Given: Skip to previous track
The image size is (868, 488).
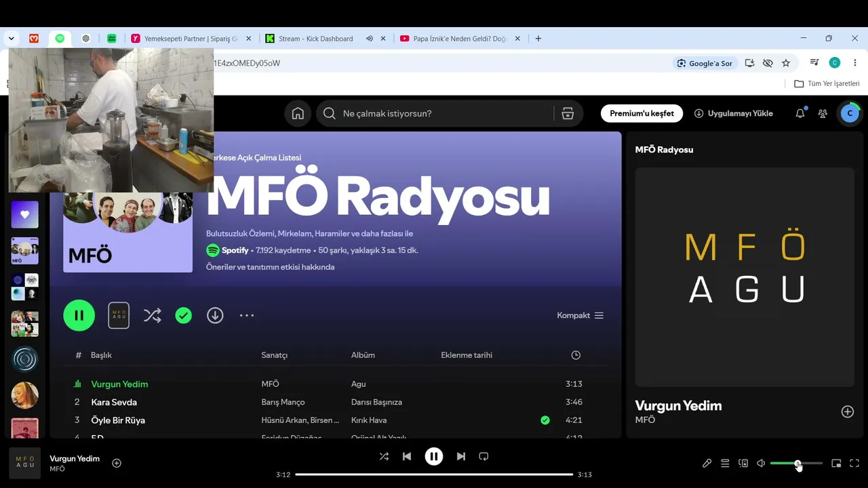Looking at the screenshot, I should coord(407,456).
